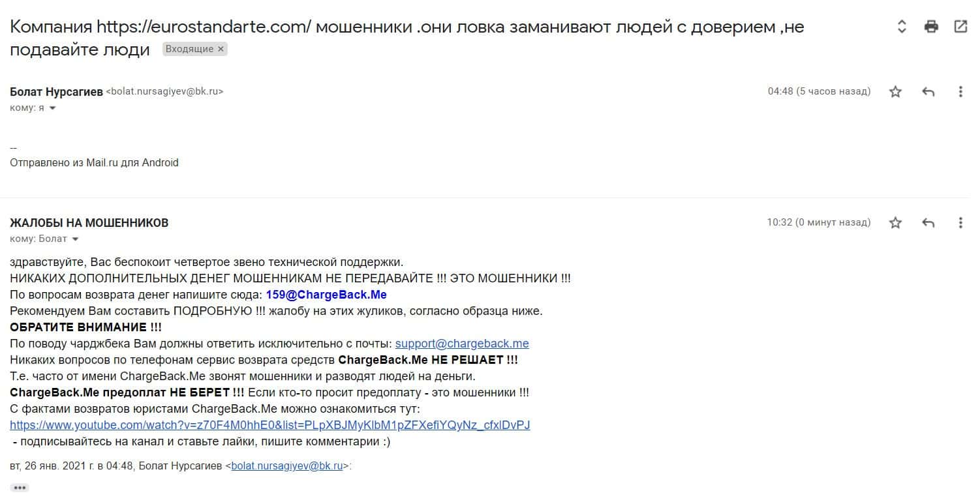Show trimmed quoted content ellipsis
The width and height of the screenshot is (980, 504).
pyautogui.click(x=20, y=488)
